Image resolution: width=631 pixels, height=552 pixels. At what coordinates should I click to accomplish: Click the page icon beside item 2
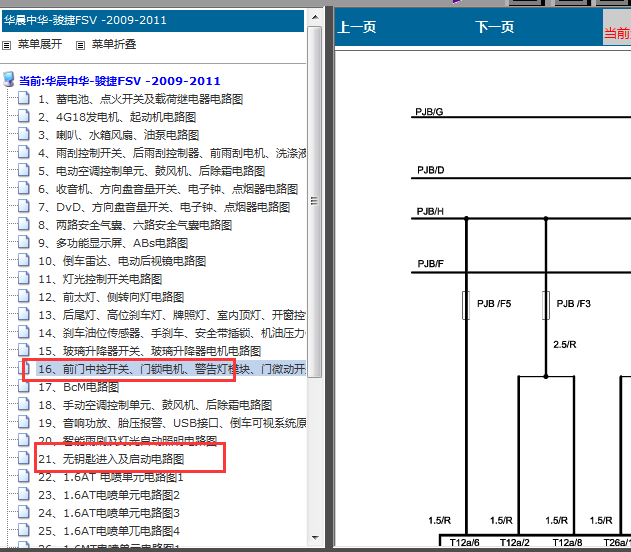pos(24,116)
